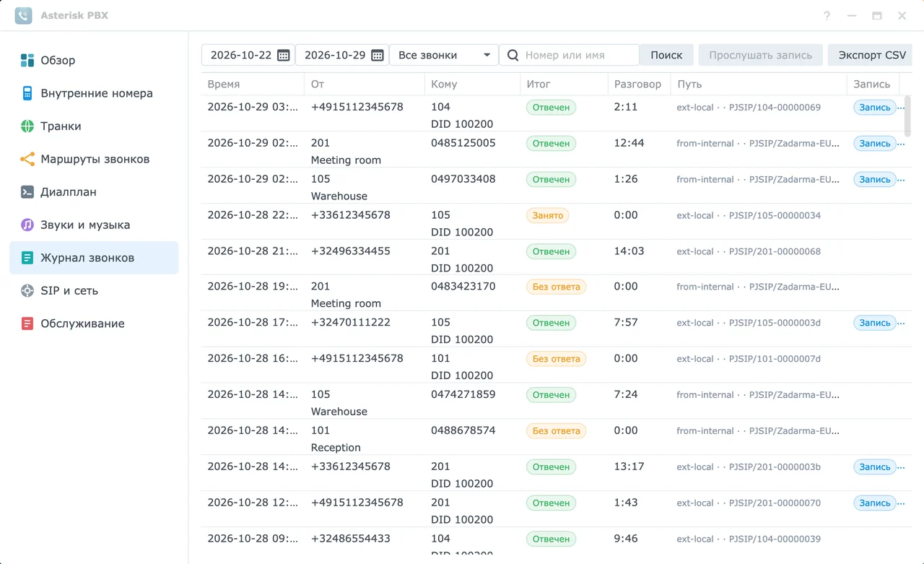The width and height of the screenshot is (924, 564).
Task: Open Запись badge for the 7:57 call
Action: [x=875, y=323]
